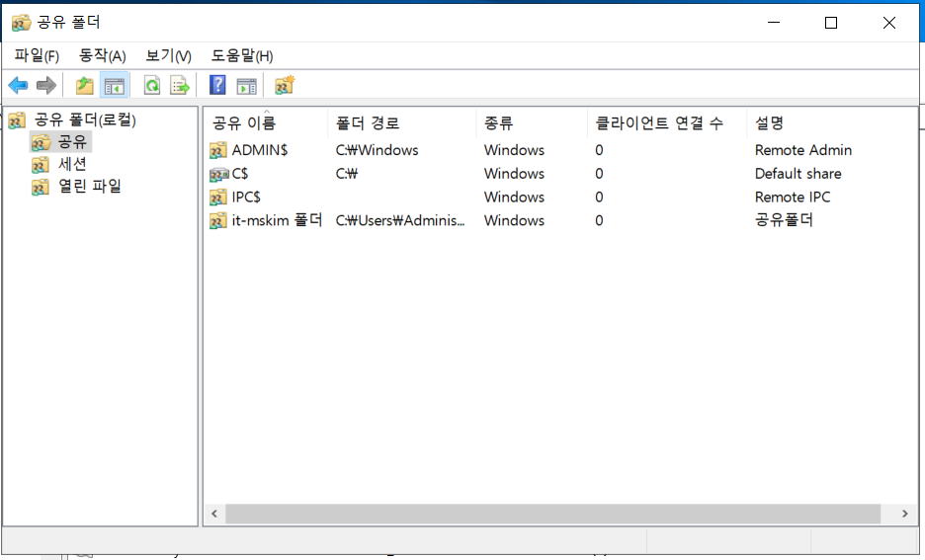Viewport: 925px width, 560px height.
Task: Select the it-mskim 폴더 share name
Action: tap(277, 220)
